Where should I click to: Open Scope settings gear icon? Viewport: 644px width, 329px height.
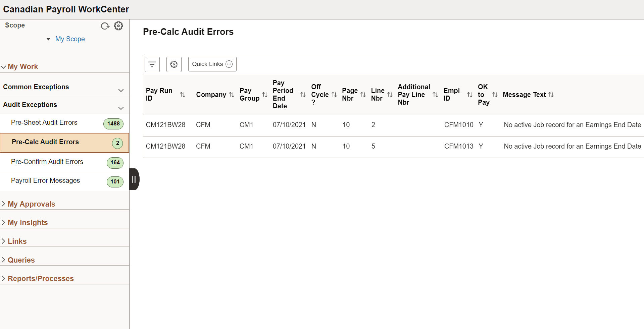(x=118, y=26)
